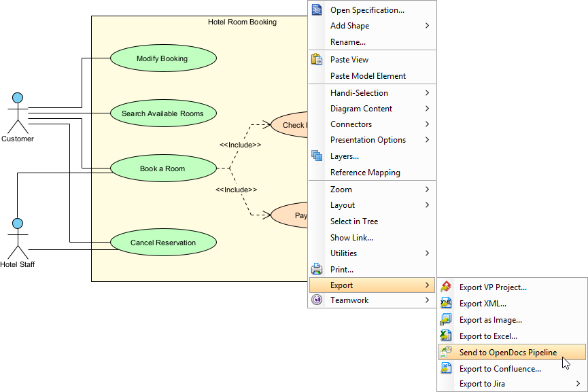The image size is (588, 392).
Task: Open Layers using its stacked-layers icon
Action: [316, 156]
